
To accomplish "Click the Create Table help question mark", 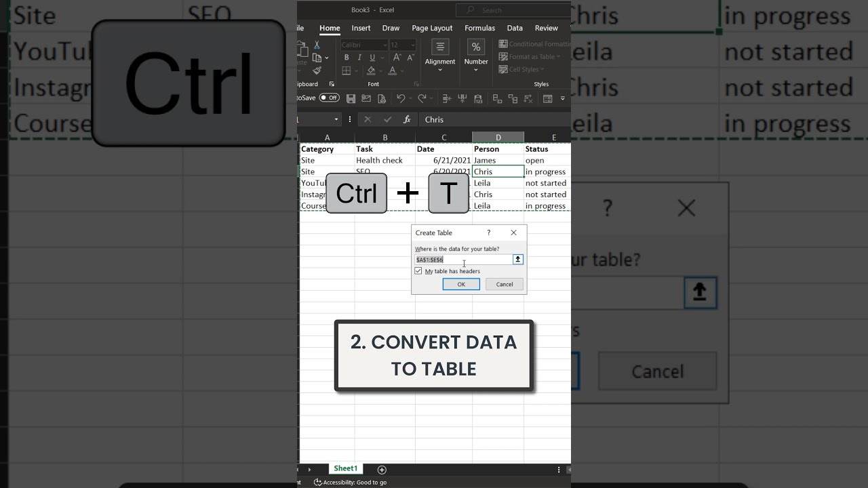I will pos(488,232).
